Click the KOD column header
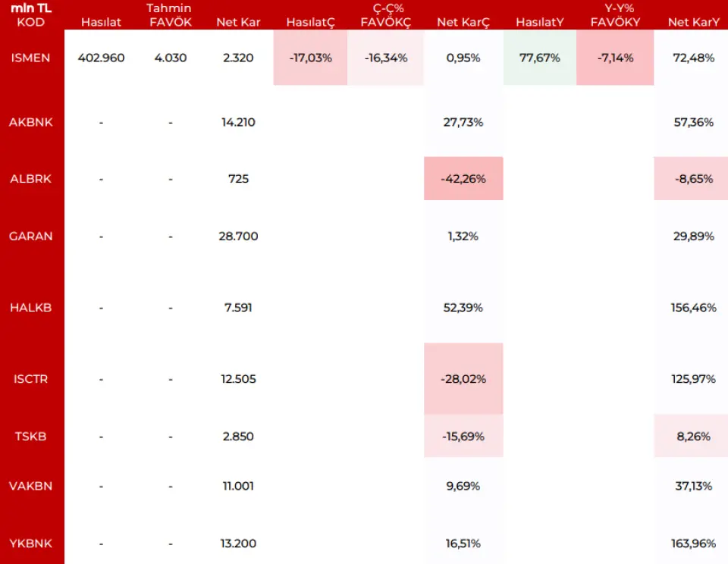 [31, 22]
